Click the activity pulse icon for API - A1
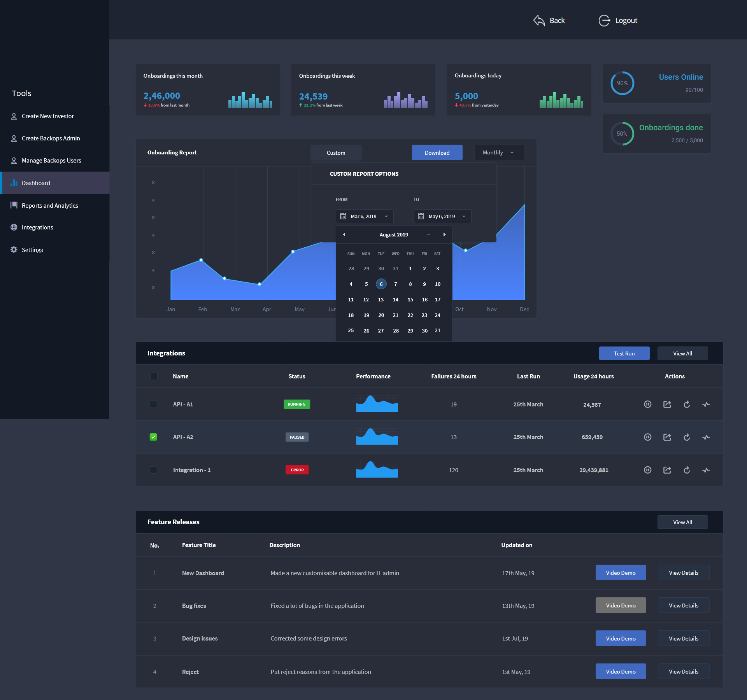The height and width of the screenshot is (700, 747). [x=706, y=404]
